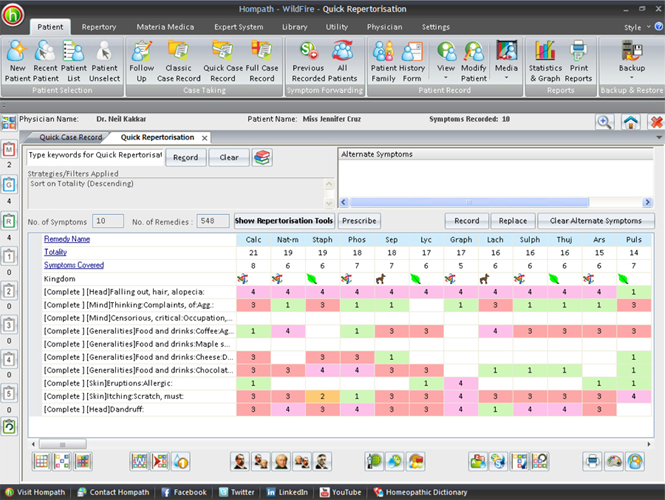Click the Record button beside keyword field

click(185, 157)
